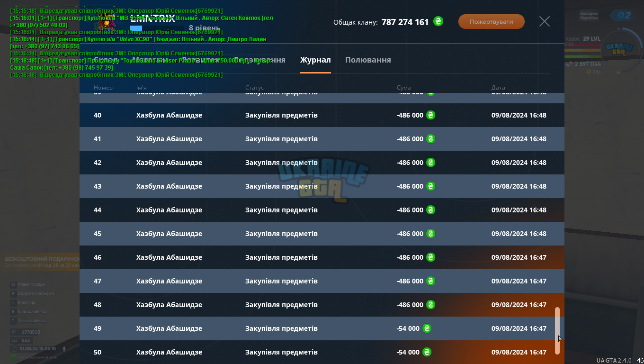
Task: Click the microphone icon near the timestamp
Action: point(64,348)
